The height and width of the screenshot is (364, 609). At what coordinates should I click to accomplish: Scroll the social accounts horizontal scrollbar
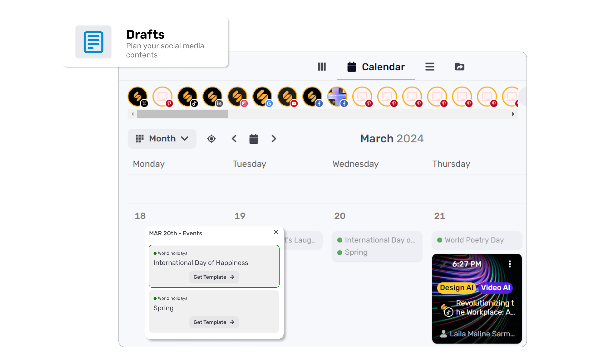[182, 114]
